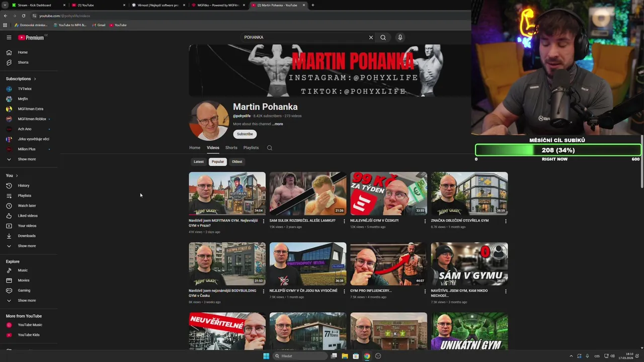Reload the page in browser
Screen dimensions: 644x362
[x=23, y=16]
